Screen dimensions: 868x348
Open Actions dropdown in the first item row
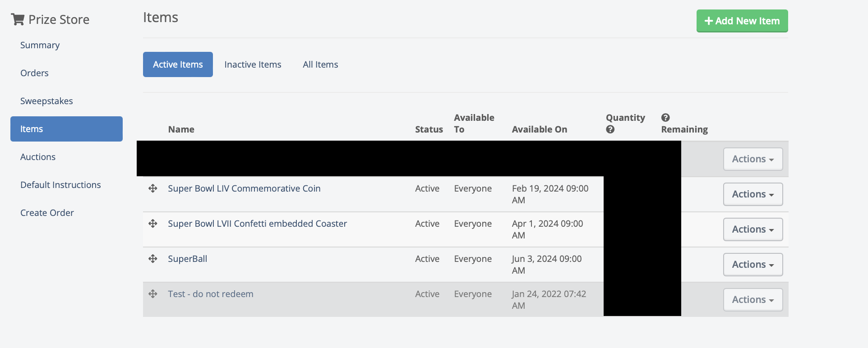(x=753, y=159)
